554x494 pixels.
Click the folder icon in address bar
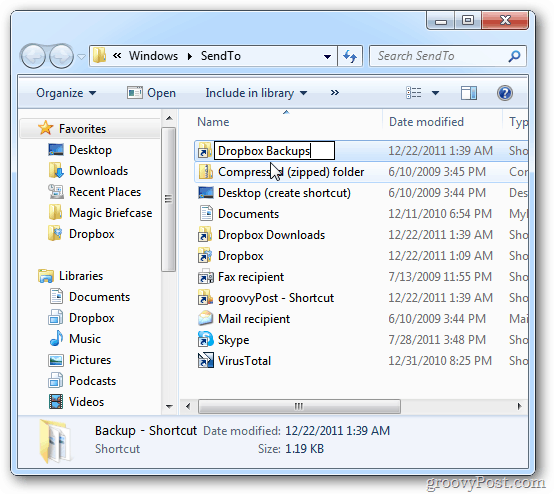(x=100, y=55)
